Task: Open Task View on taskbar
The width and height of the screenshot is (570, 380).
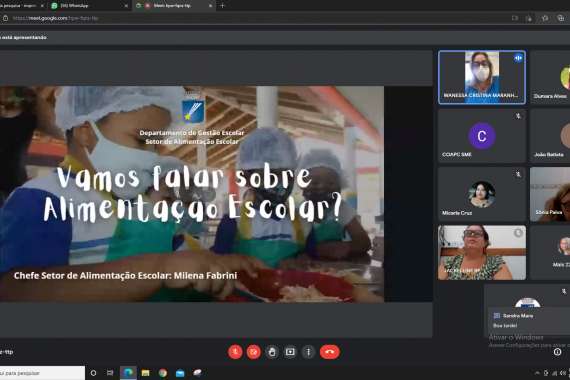Action: (110, 373)
